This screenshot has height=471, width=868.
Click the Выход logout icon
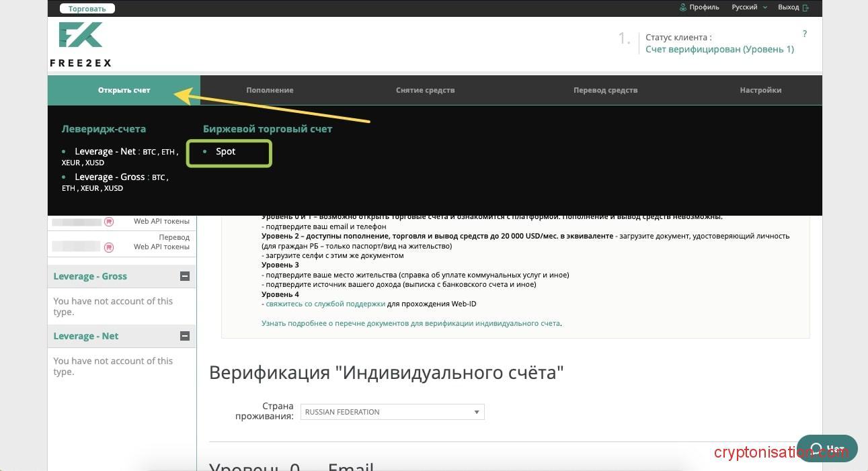click(x=805, y=7)
